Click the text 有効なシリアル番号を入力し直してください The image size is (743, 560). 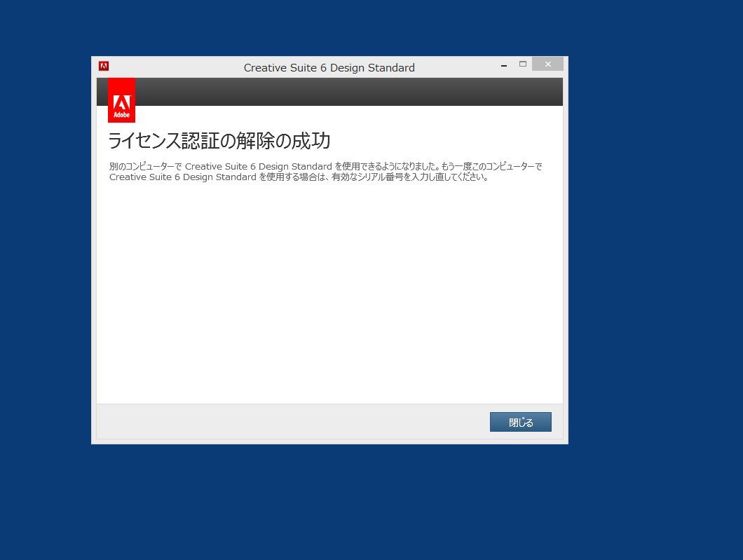tap(409, 177)
